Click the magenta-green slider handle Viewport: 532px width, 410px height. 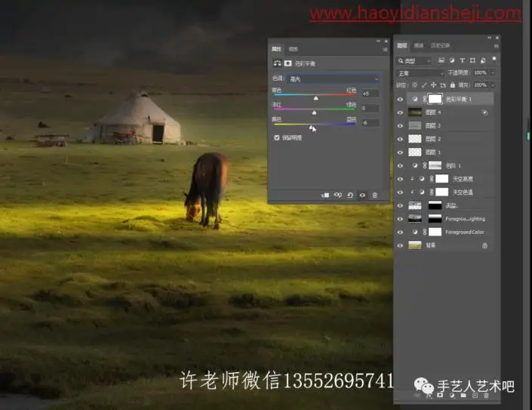tap(314, 113)
